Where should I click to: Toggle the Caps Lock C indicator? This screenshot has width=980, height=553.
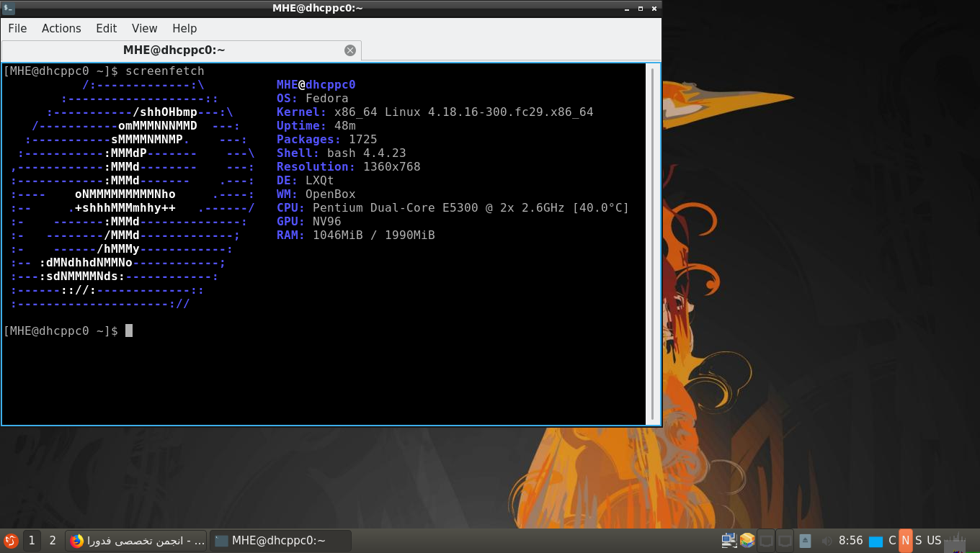pos(892,540)
